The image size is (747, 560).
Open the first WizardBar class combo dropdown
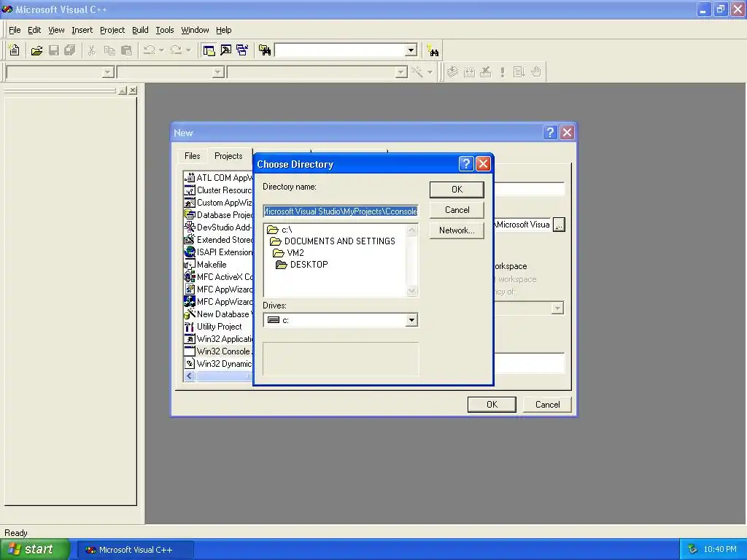coord(108,72)
